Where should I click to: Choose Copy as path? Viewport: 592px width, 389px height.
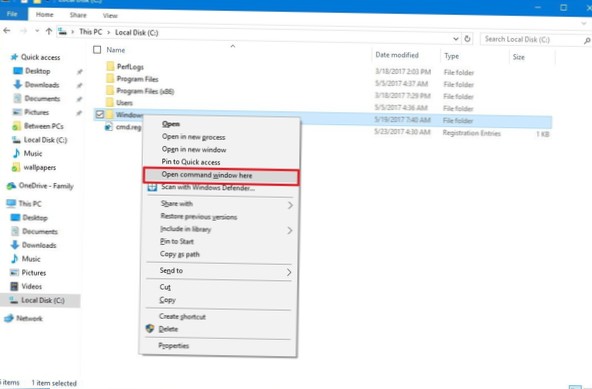click(x=180, y=254)
